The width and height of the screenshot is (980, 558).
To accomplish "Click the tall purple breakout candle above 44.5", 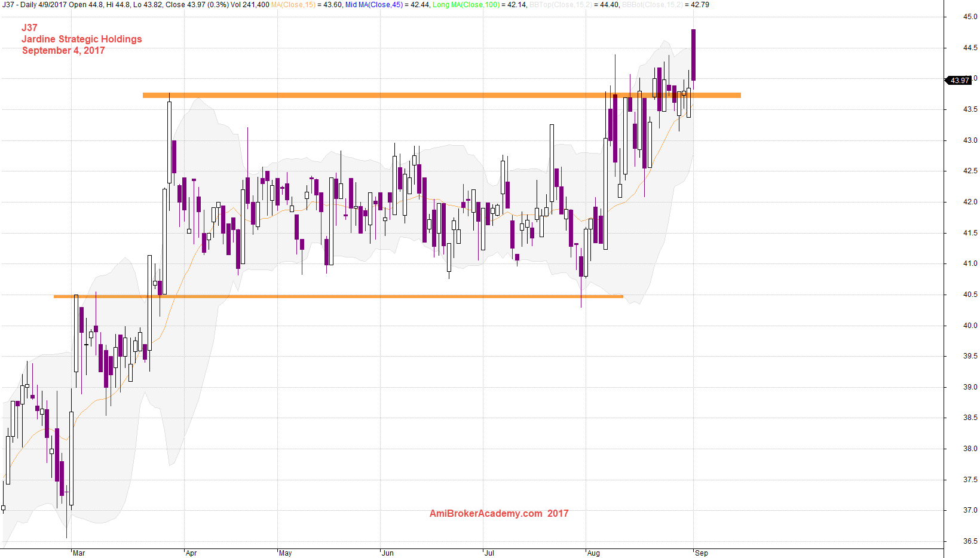I will click(693, 55).
